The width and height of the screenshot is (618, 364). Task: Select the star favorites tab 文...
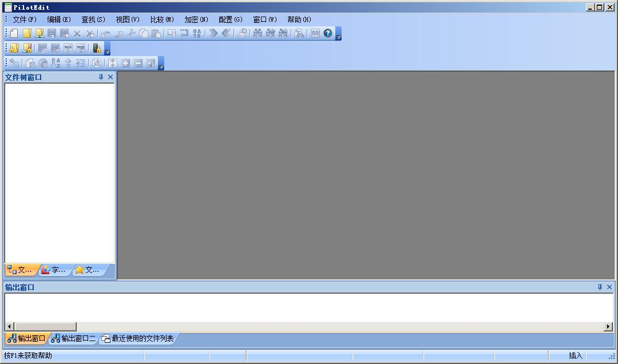[88, 270]
